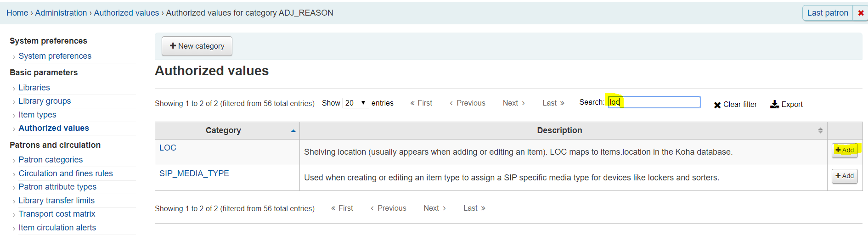The width and height of the screenshot is (868, 235).
Task: Click into the Search filter field
Action: (x=654, y=102)
